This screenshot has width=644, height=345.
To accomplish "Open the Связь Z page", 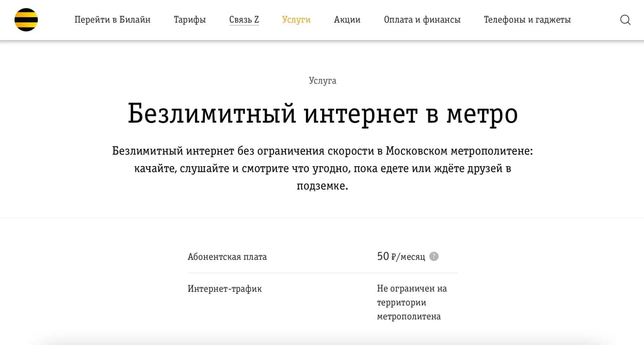I will click(244, 20).
